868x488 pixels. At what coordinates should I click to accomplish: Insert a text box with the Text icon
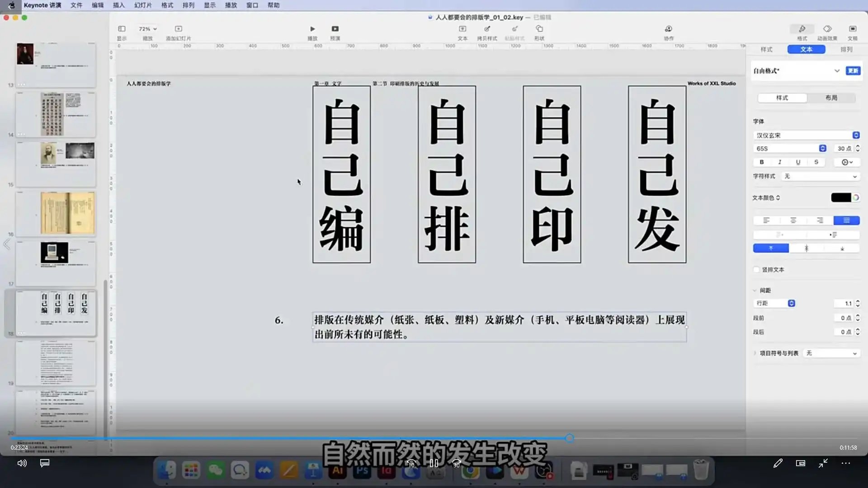tap(462, 29)
